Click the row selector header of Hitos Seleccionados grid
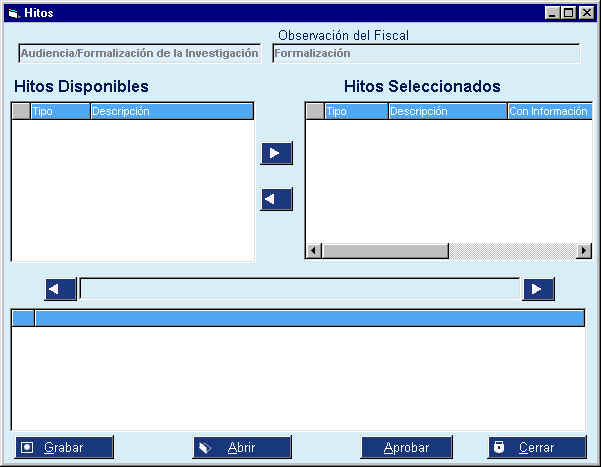Image resolution: width=601 pixels, height=467 pixels. coord(315,111)
